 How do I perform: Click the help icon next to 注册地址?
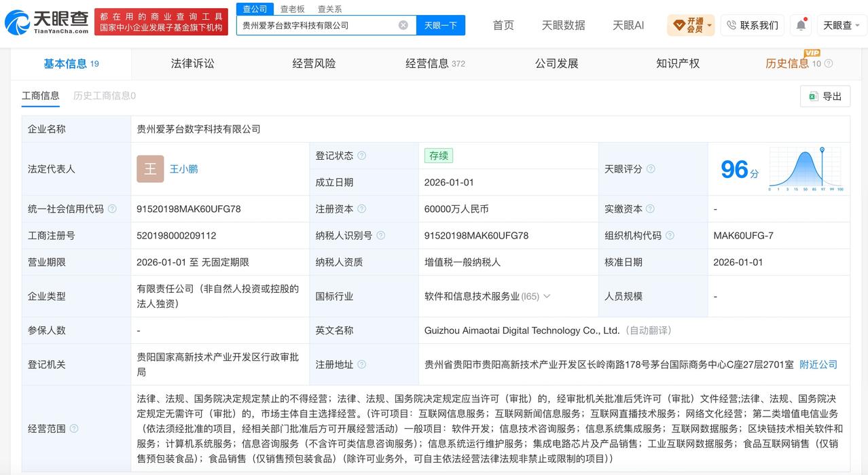362,364
